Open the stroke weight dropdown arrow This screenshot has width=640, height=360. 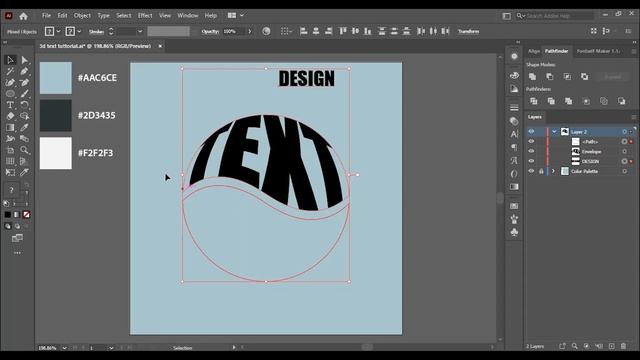[140, 31]
